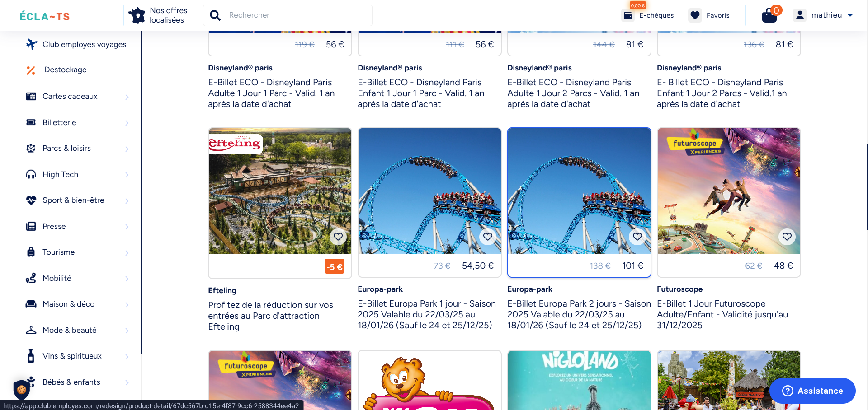Open the cookie shield icon
Image resolution: width=868 pixels, height=410 pixels.
click(21, 389)
